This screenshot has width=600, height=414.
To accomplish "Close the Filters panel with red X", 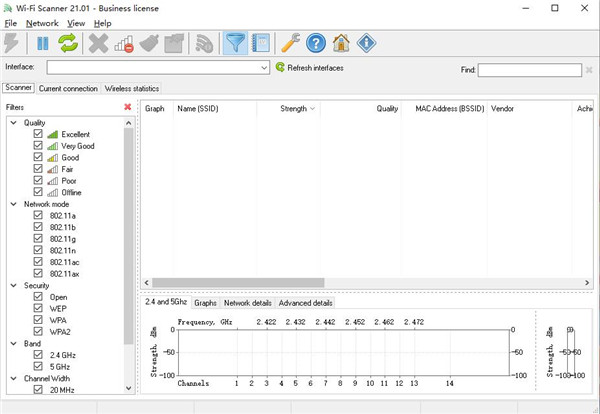I will 127,106.
